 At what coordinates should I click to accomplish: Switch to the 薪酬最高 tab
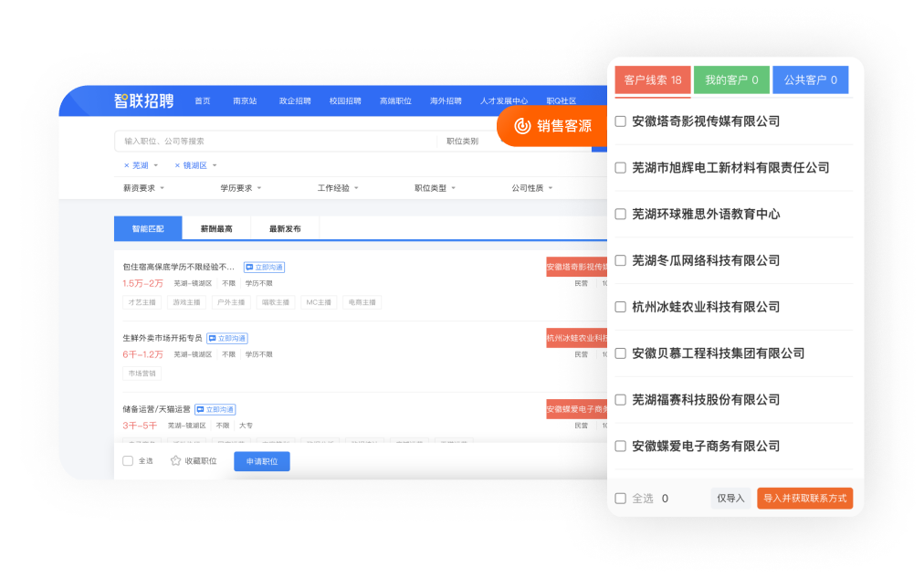[216, 228]
